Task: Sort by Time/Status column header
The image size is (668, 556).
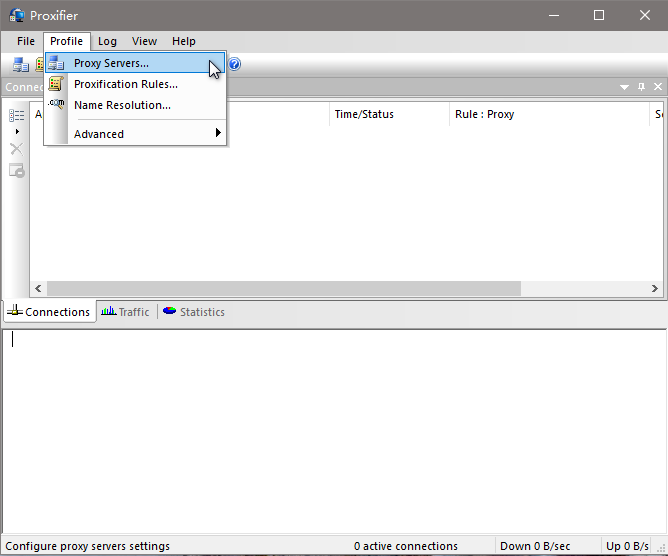Action: [x=389, y=114]
